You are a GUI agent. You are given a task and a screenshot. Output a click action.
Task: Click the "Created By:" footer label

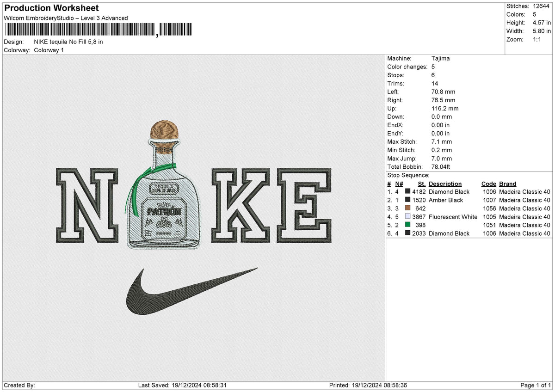pyautogui.click(x=19, y=386)
